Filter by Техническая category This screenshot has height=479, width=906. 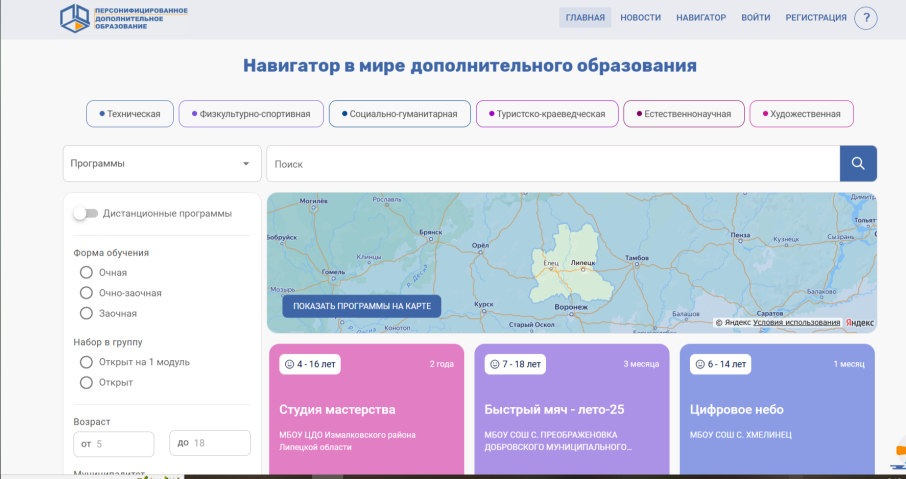[130, 114]
